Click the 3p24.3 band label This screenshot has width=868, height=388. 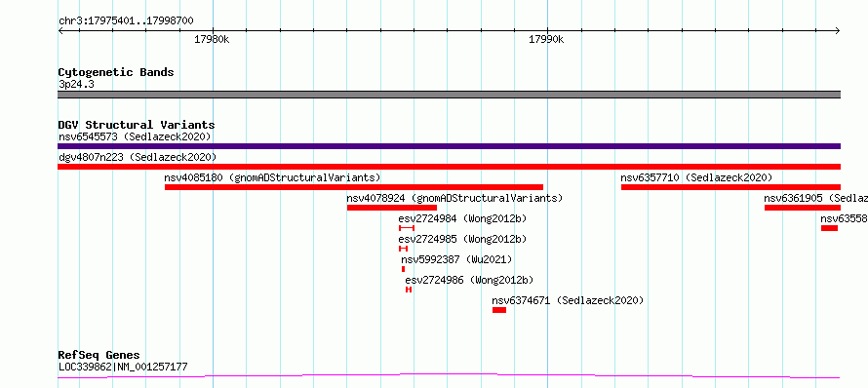click(x=76, y=85)
